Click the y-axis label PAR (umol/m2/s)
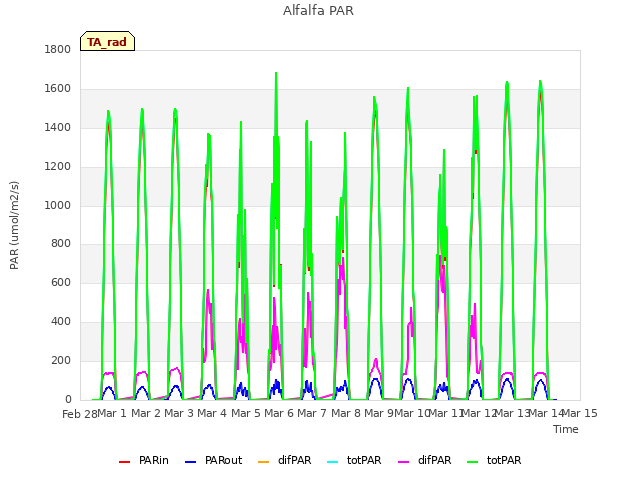640x480 pixels. tap(14, 225)
